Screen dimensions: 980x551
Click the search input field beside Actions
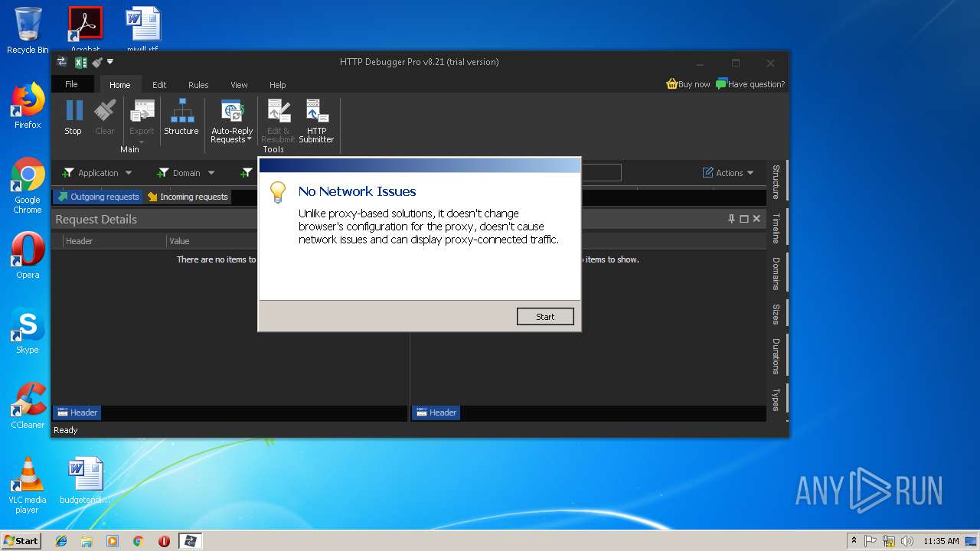601,173
